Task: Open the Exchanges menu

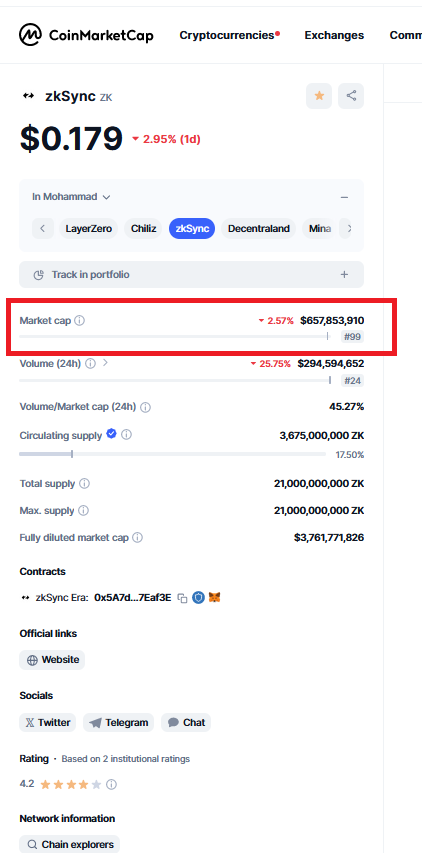Action: (334, 35)
